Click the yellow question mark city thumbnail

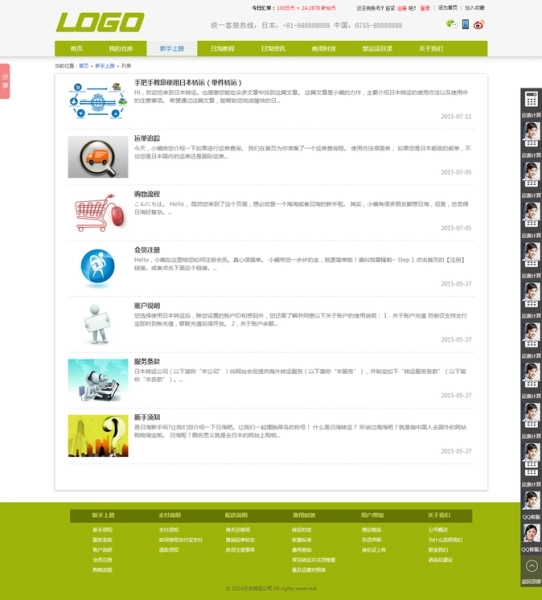98,436
